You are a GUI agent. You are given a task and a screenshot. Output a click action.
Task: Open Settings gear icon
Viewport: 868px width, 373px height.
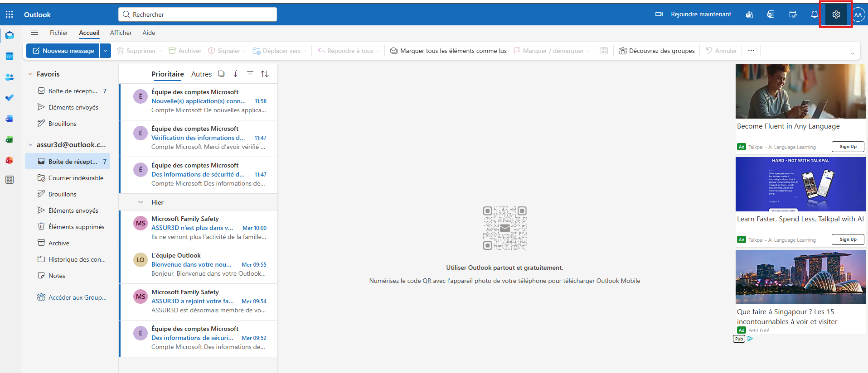pyautogui.click(x=836, y=14)
